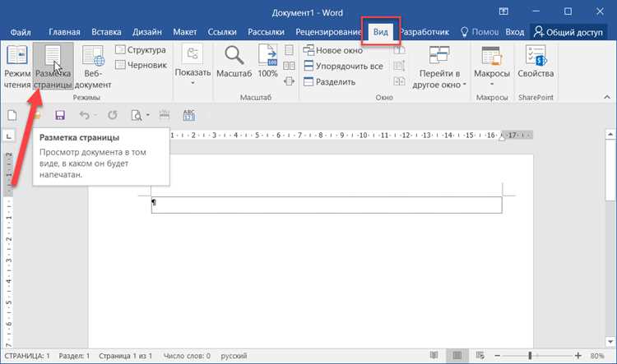Click the Save floppy disk icon

60,115
